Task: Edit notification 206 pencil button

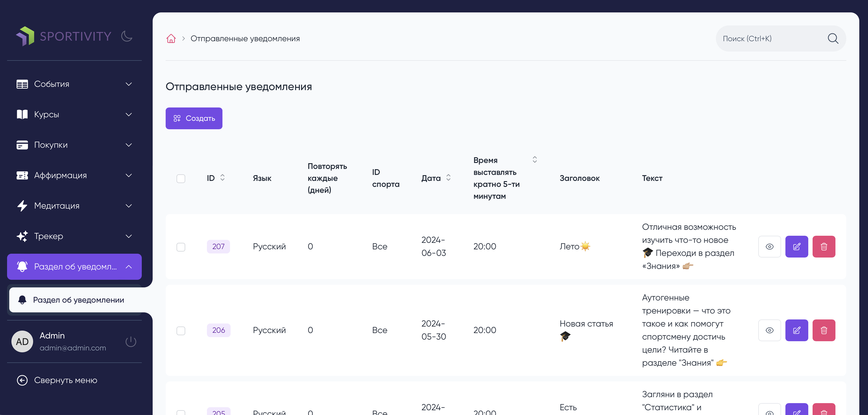Action: 797,330
